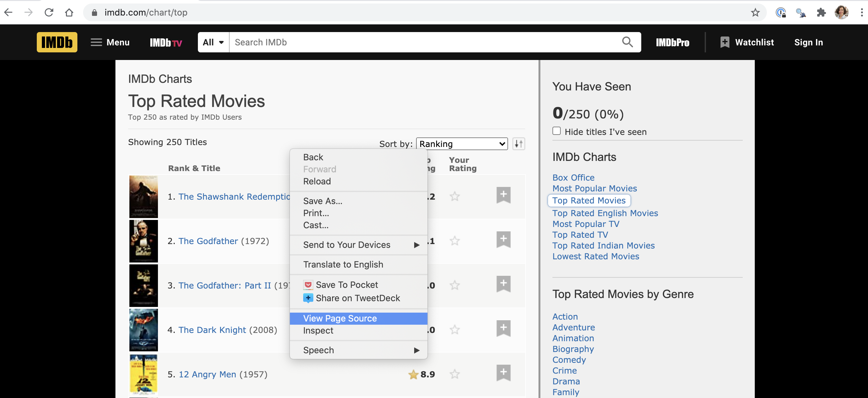The image size is (868, 398).
Task: Open The Shawshank Redemption poster thumbnail
Action: pos(144,197)
